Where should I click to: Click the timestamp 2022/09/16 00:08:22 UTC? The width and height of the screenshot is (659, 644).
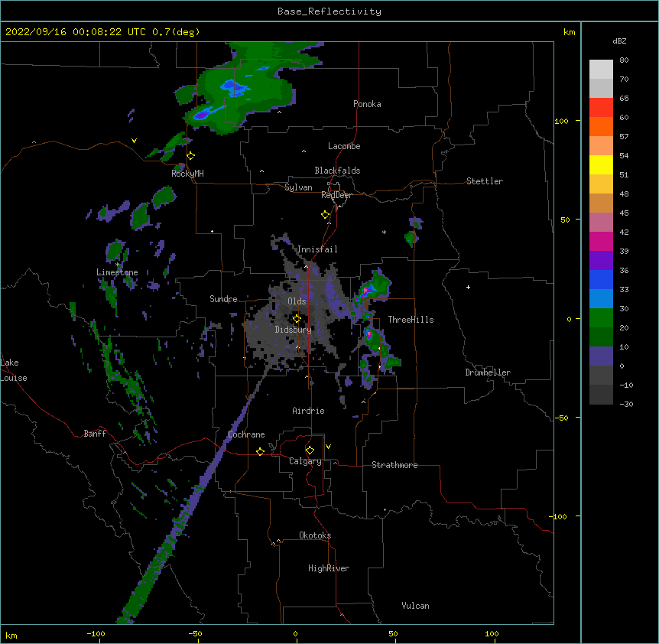pyautogui.click(x=76, y=32)
